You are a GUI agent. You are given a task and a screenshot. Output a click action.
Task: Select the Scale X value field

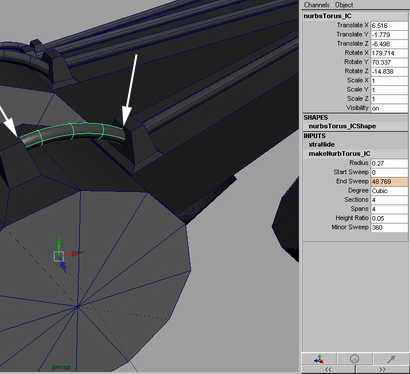point(389,80)
